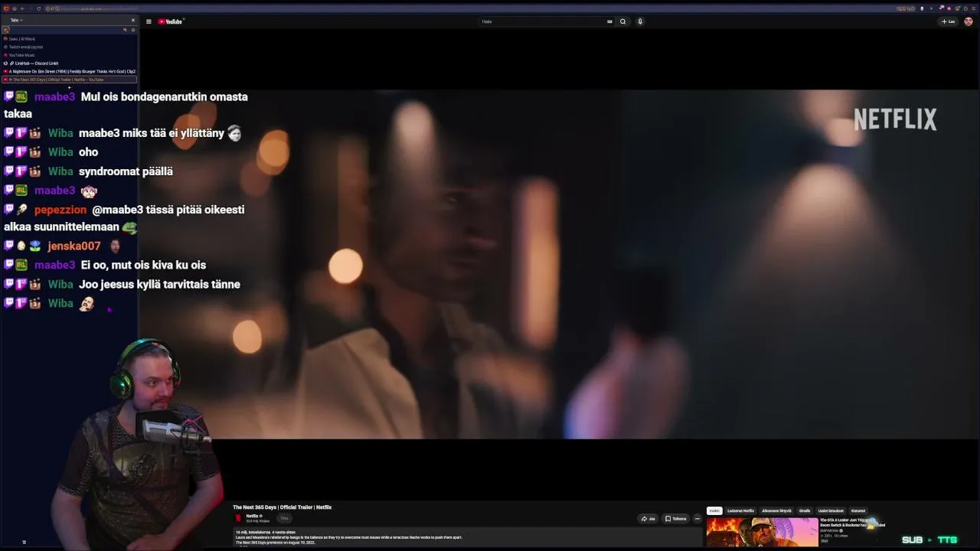Go to the YouTube home logo
980x551 pixels.
171,21
